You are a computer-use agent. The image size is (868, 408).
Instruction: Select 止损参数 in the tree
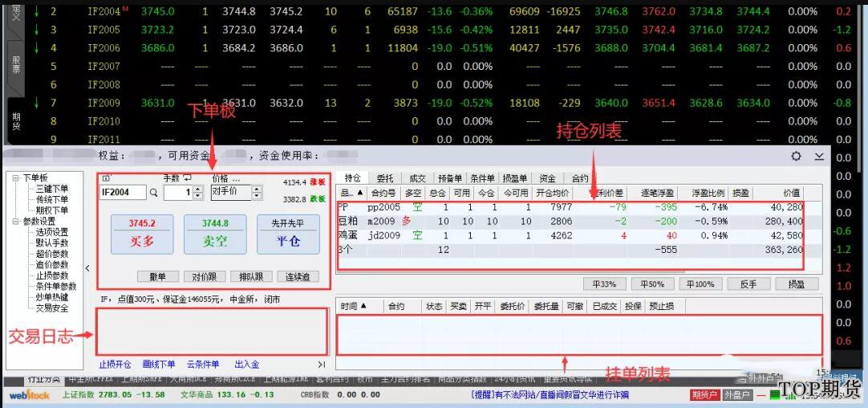click(x=53, y=275)
